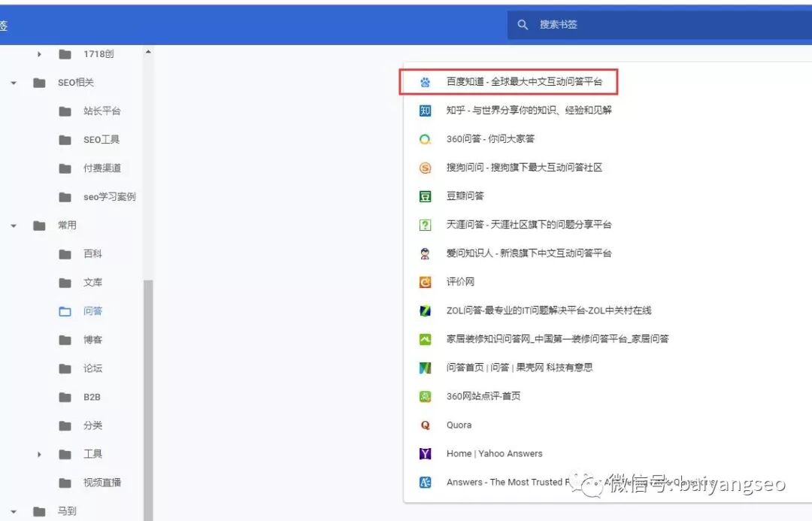This screenshot has height=521, width=812.
Task: Select the SEO相关 folder icon
Action: [39, 83]
